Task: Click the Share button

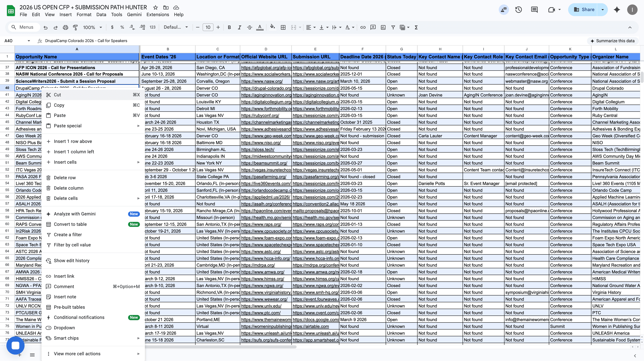Action: [x=584, y=10]
